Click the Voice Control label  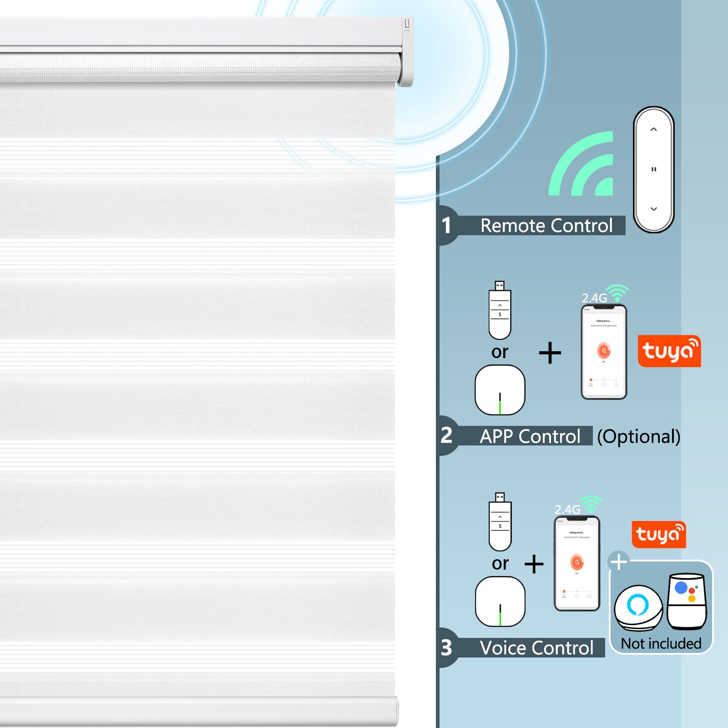pyautogui.click(x=536, y=648)
